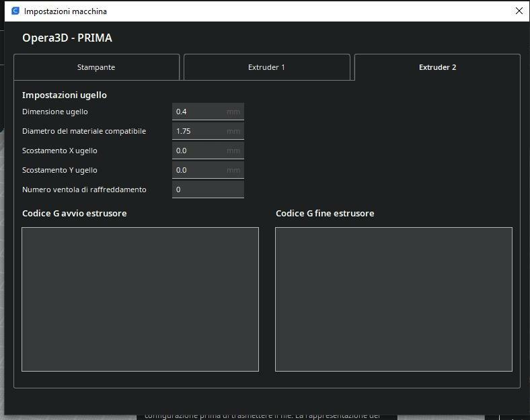Edit the Dimensione ugello value 0.4
Viewport: 530px width, 420px height.
208,112
